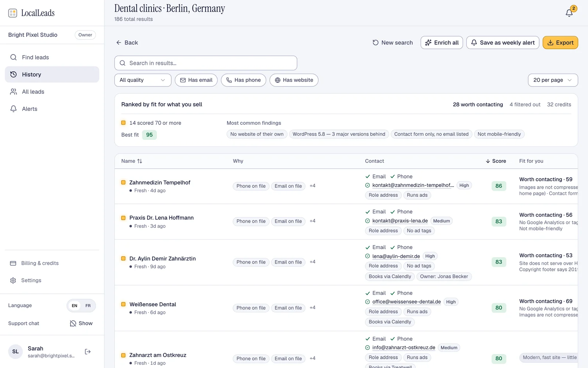Select the Weißensee Dental row marker
Screen dimensions: 588x368
(123, 304)
